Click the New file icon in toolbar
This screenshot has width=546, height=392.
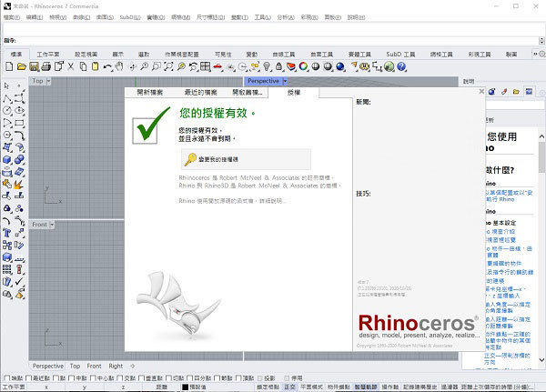pyautogui.click(x=9, y=66)
